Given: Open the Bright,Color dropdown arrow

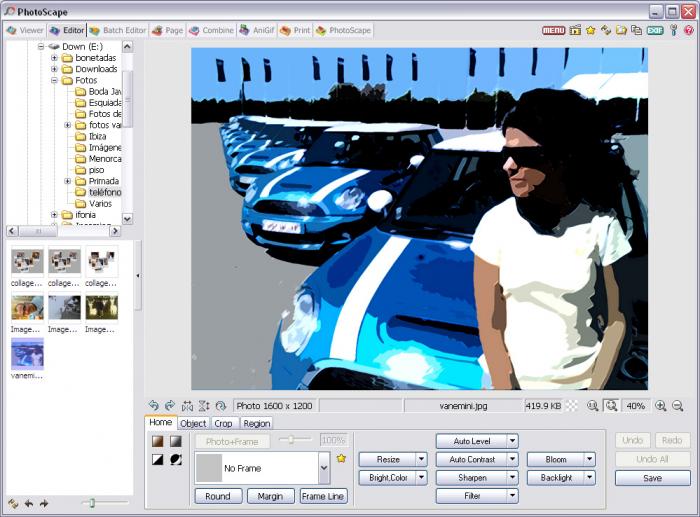Looking at the screenshot, I should click(421, 478).
